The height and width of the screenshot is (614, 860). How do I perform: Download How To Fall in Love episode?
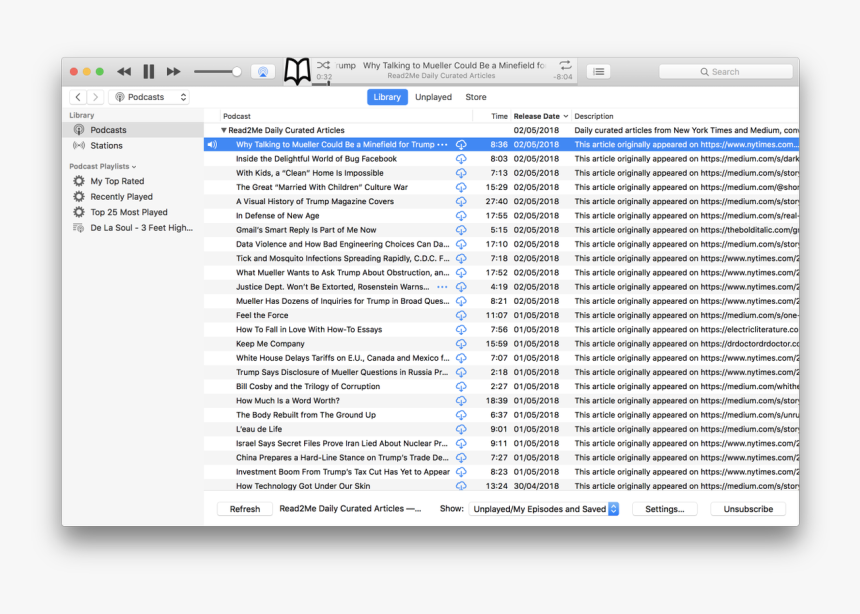click(461, 330)
